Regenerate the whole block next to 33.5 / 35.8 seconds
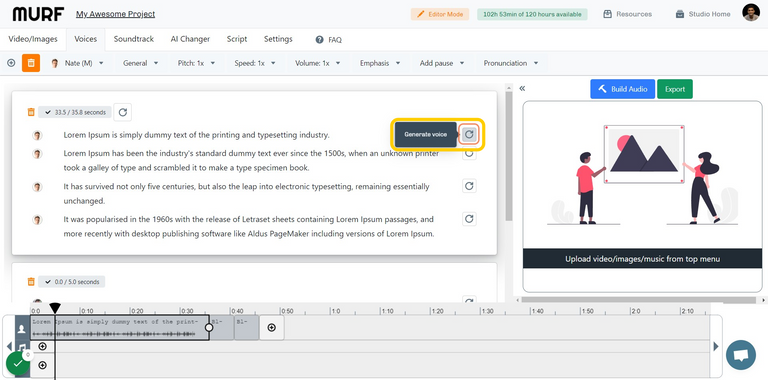The image size is (768, 380). point(122,113)
